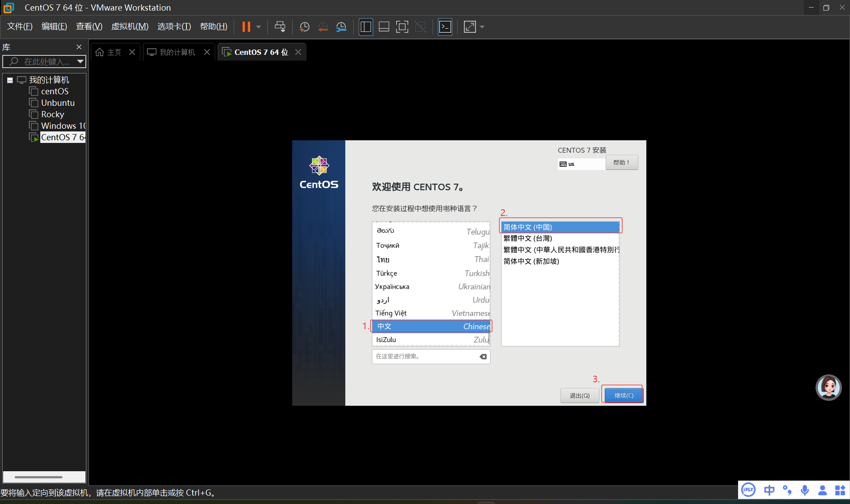850x504 pixels.
Task: Open the 查看(V) menu
Action: [x=89, y=27]
